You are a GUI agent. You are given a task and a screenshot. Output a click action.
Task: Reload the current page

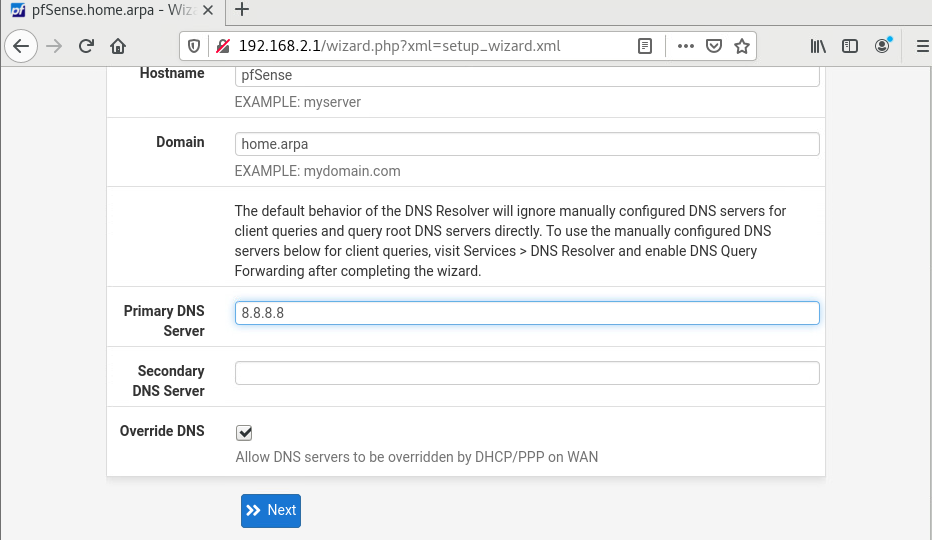[x=86, y=46]
